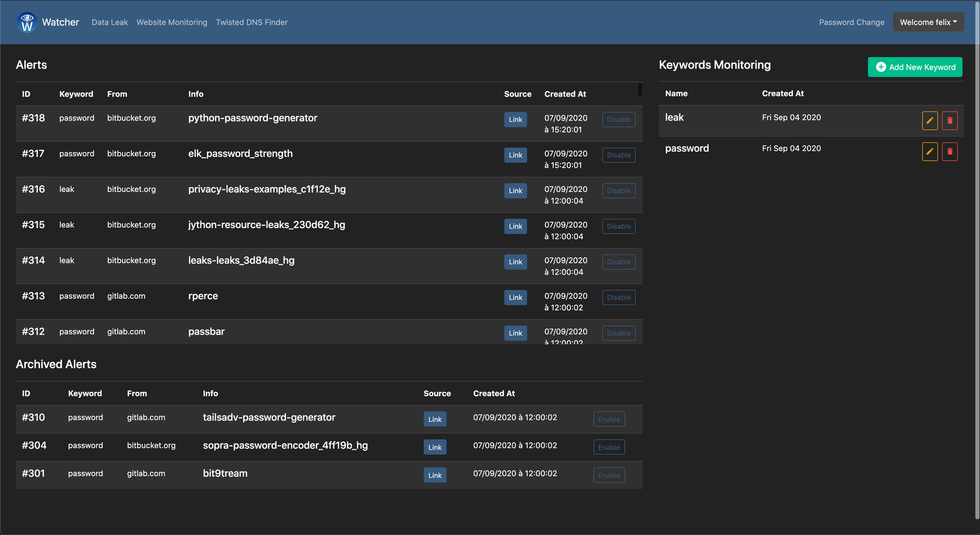Disable alert #315 jython-resource-leaks
This screenshot has width=980, height=535.
pos(618,226)
